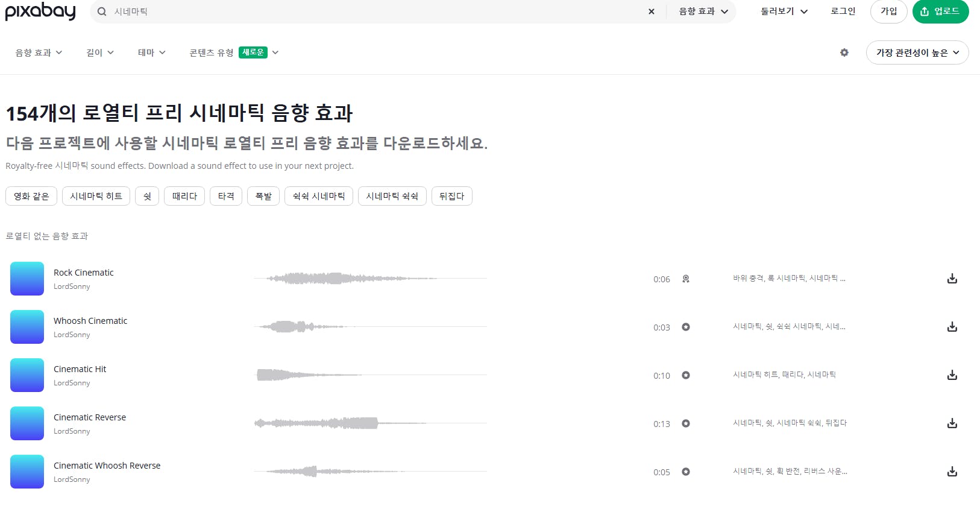980x506 pixels.
Task: Click the download icon for Cinematic Hit
Action: (x=952, y=375)
